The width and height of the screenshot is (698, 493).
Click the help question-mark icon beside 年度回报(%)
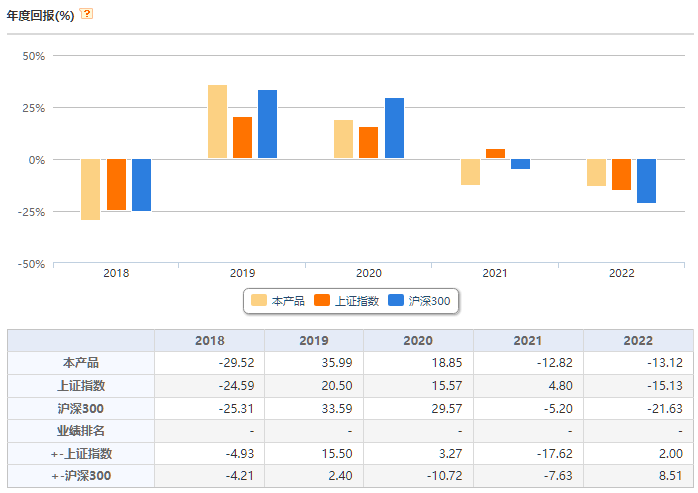coord(87,14)
